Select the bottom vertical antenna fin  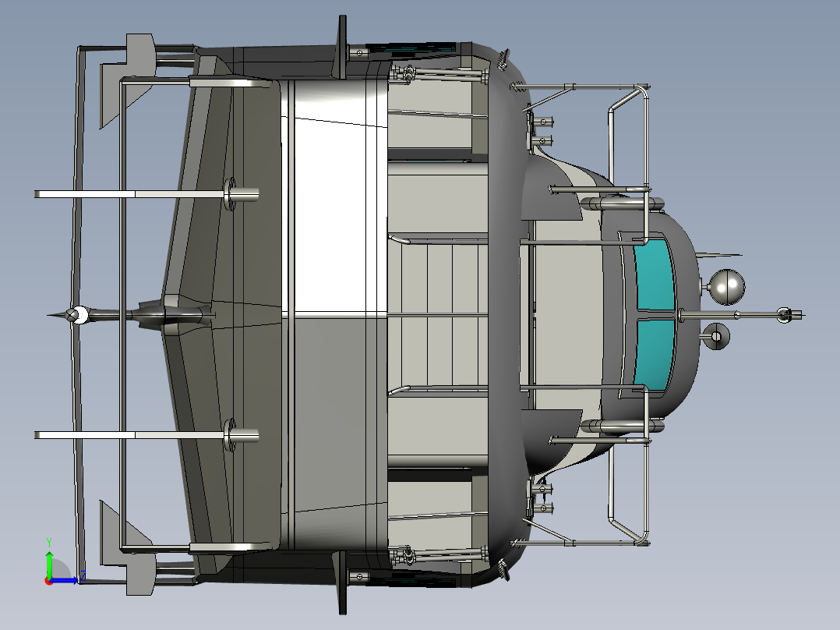tap(341, 582)
